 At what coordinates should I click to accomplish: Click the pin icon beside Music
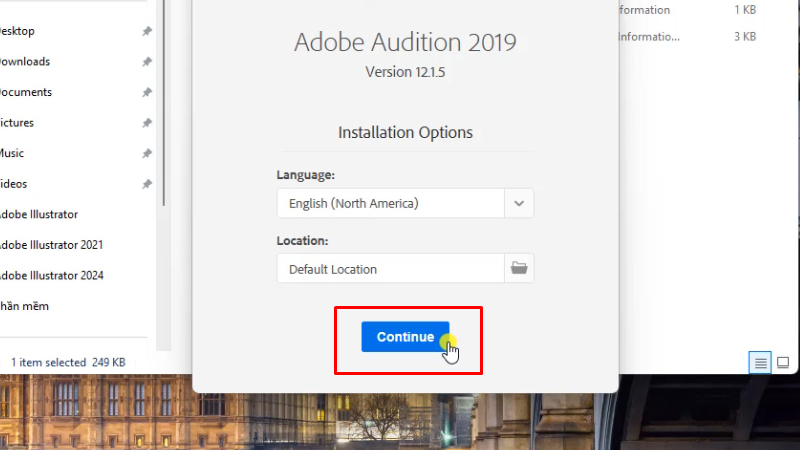(x=147, y=154)
